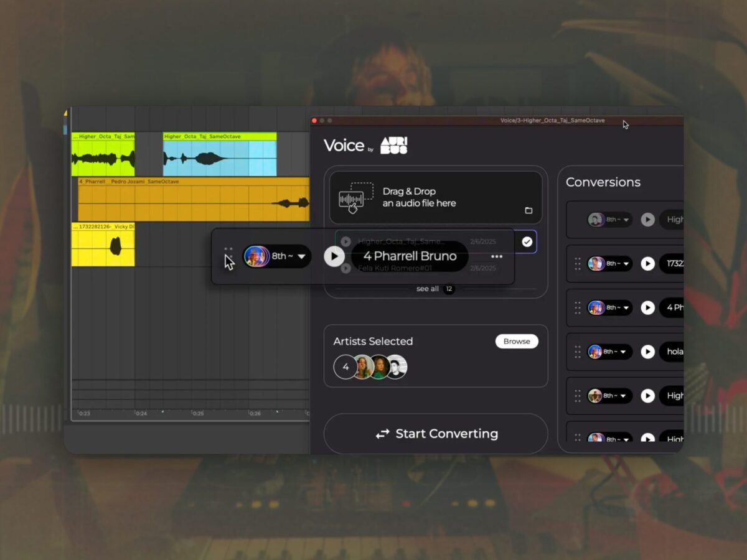Click the 0:24 marker on DAW timeline

coord(141,413)
